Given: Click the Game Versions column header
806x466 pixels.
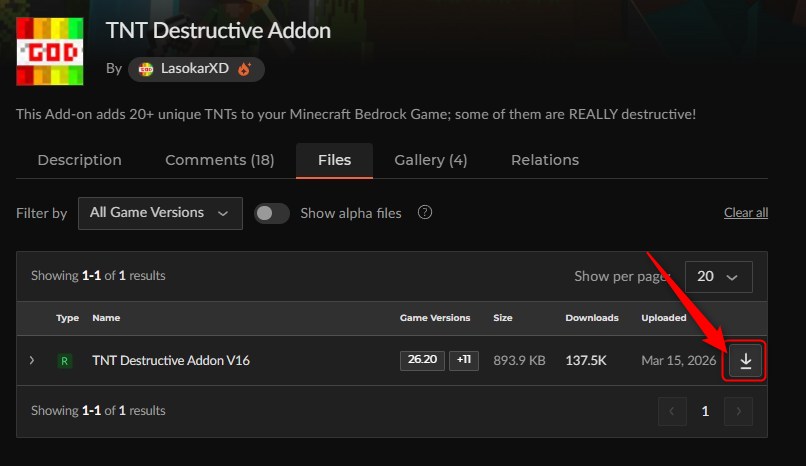Looking at the screenshot, I should click(x=435, y=318).
